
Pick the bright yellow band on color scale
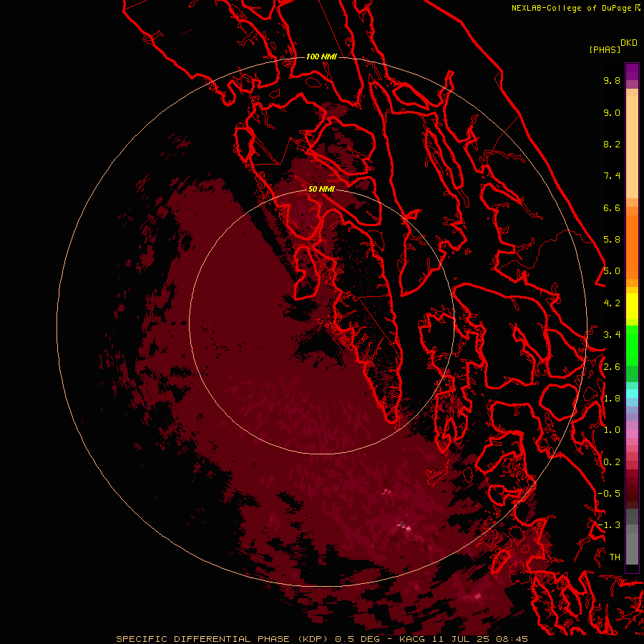coord(632,306)
